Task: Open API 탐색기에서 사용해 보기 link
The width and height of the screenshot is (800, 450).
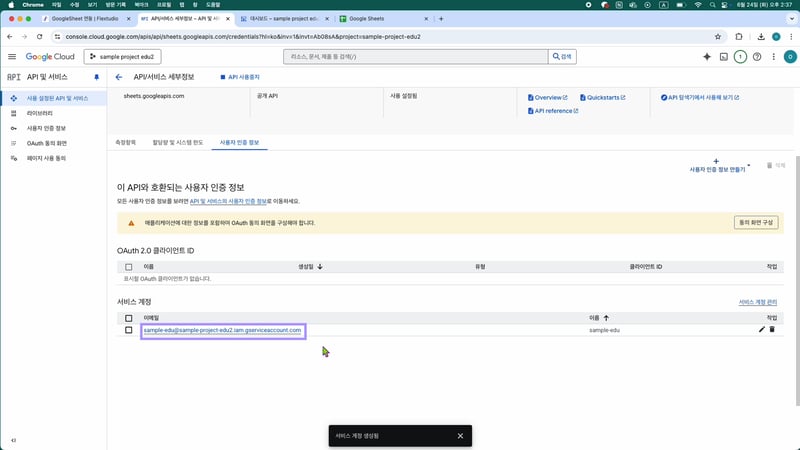Action: pyautogui.click(x=700, y=97)
